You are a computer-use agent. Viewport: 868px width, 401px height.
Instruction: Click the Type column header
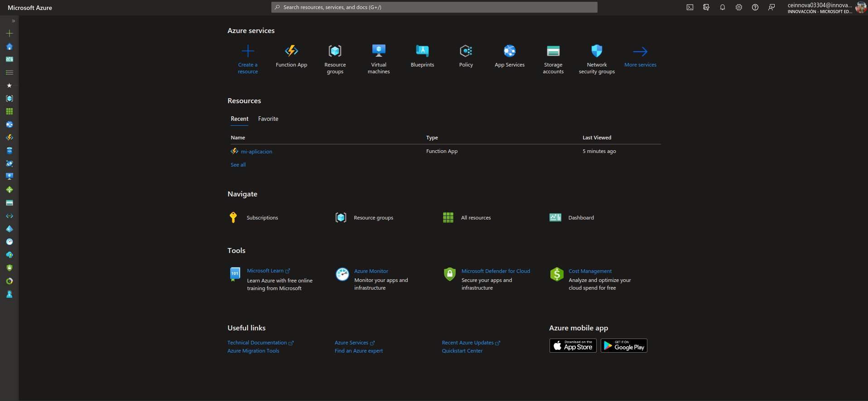[x=432, y=138]
